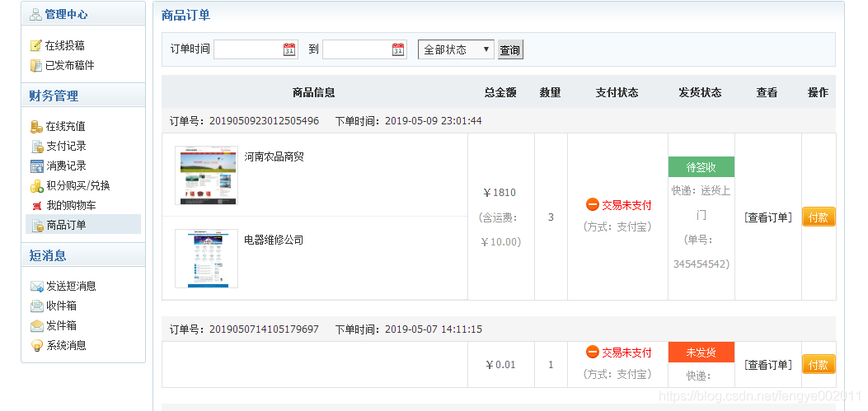This screenshot has height=411, width=868.
Task: Open 查看订单 for order 2019050714105179697
Action: 767,365
